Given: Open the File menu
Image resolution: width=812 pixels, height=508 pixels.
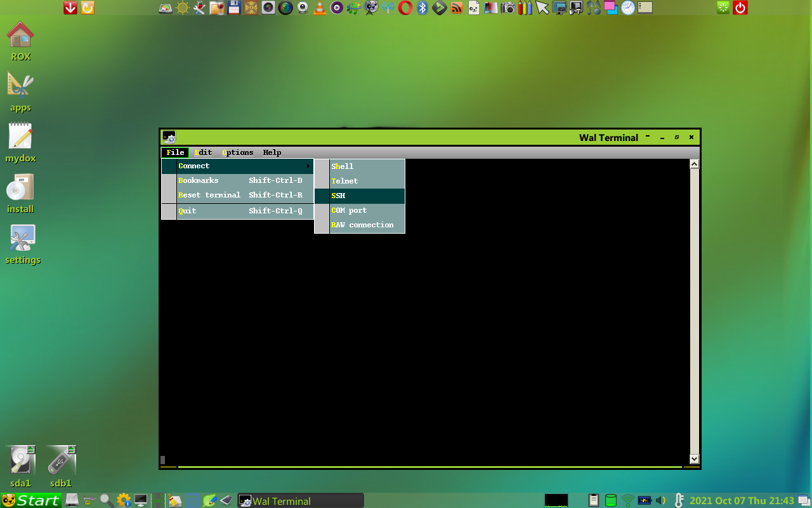Looking at the screenshot, I should (x=175, y=152).
